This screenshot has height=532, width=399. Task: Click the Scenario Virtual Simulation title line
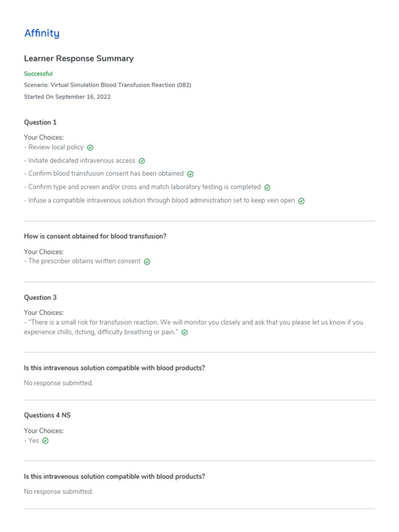click(108, 85)
